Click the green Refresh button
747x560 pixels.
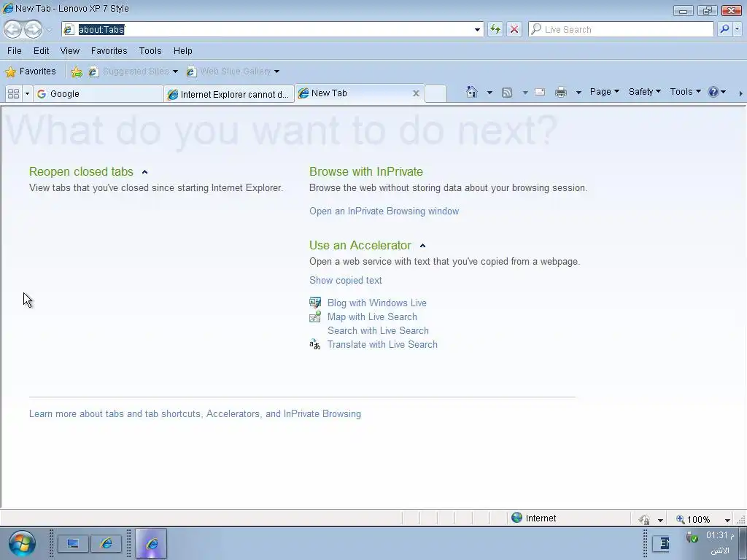(x=495, y=29)
